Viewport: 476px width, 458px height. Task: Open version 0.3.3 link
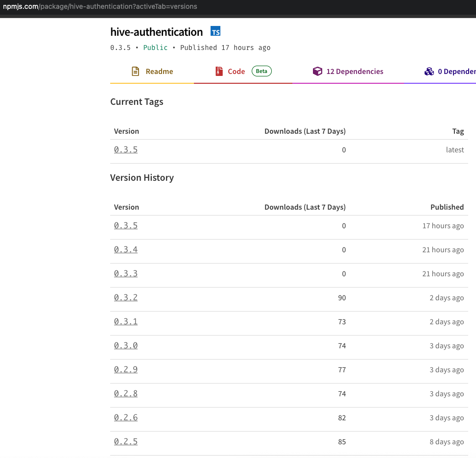pyautogui.click(x=126, y=274)
